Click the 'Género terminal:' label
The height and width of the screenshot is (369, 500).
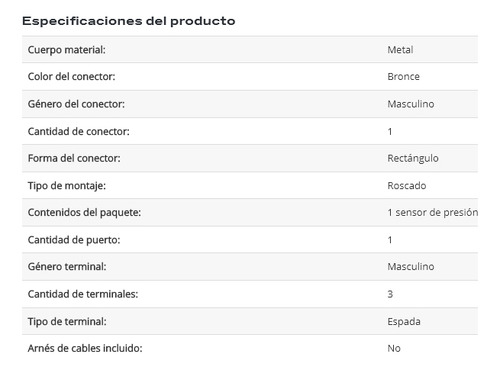(67, 266)
